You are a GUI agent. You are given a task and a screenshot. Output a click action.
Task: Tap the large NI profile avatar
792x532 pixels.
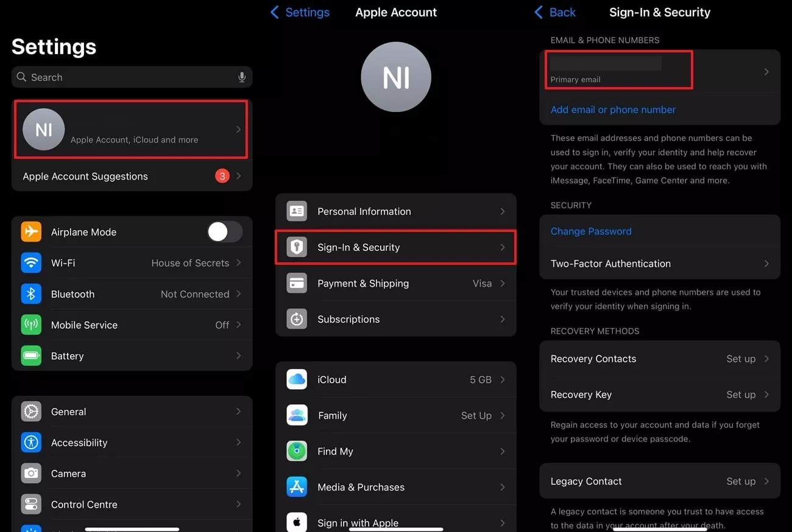pyautogui.click(x=396, y=77)
